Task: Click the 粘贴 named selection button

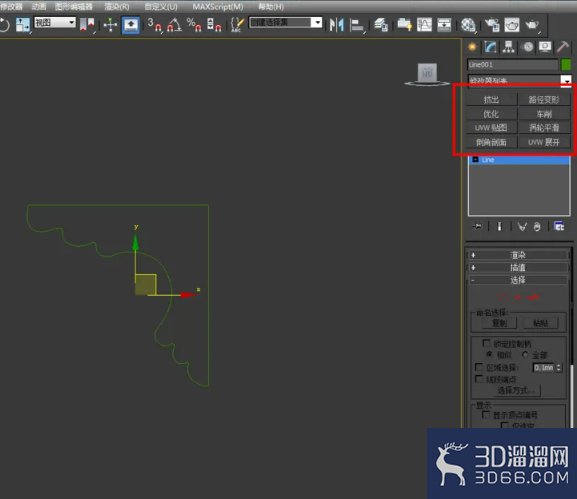Action: coord(541,323)
